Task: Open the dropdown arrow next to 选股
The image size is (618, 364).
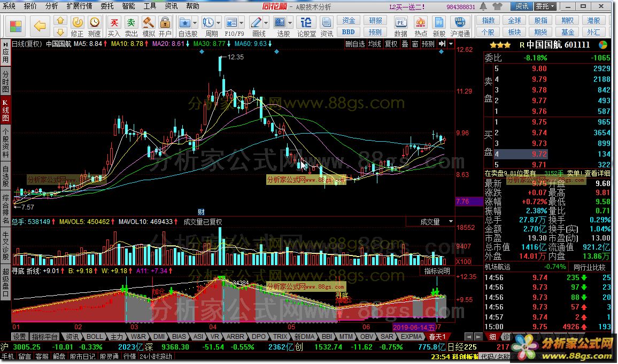Action: 290,22
